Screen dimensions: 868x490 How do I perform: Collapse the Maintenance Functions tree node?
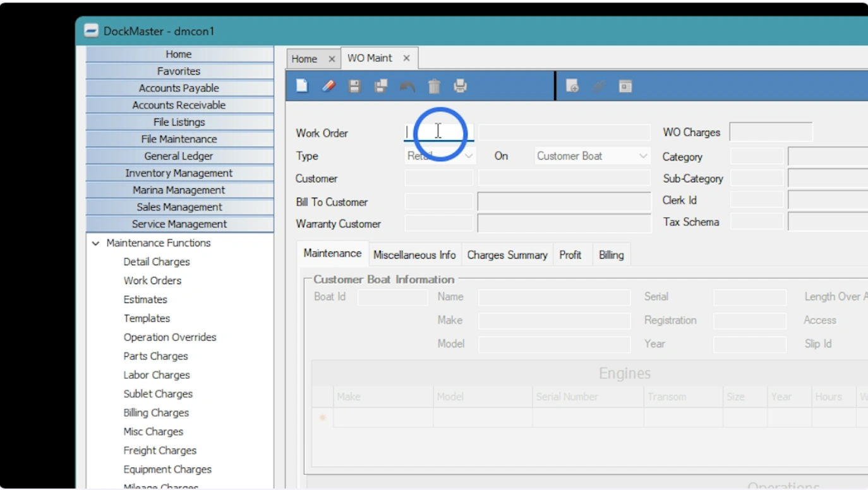(x=96, y=243)
